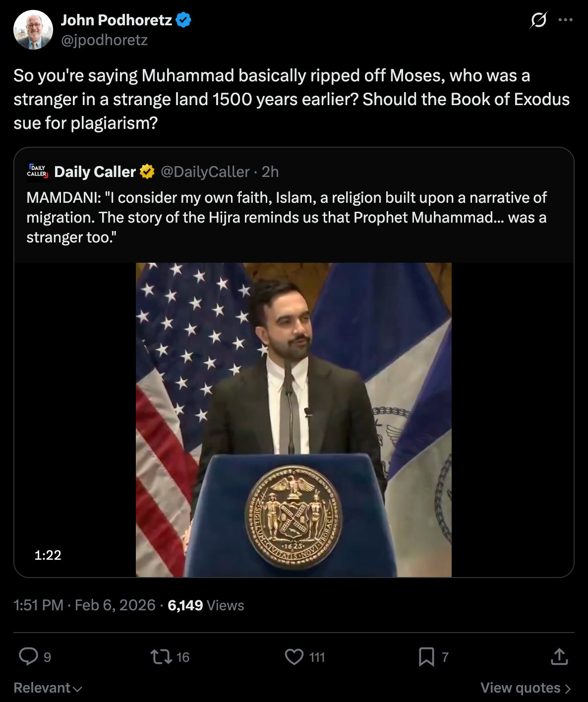Image resolution: width=588 pixels, height=702 pixels.
Task: Click John Podhoretz's profile avatar
Action: [x=33, y=30]
